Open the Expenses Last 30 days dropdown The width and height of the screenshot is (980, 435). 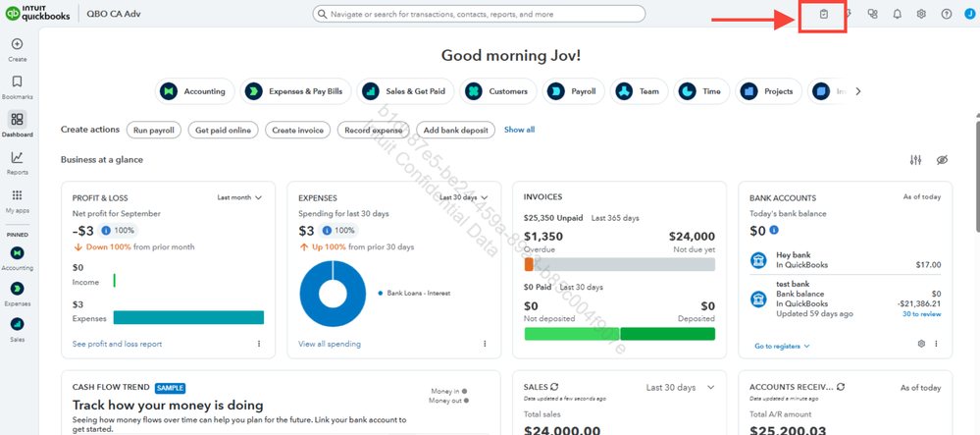tap(463, 197)
